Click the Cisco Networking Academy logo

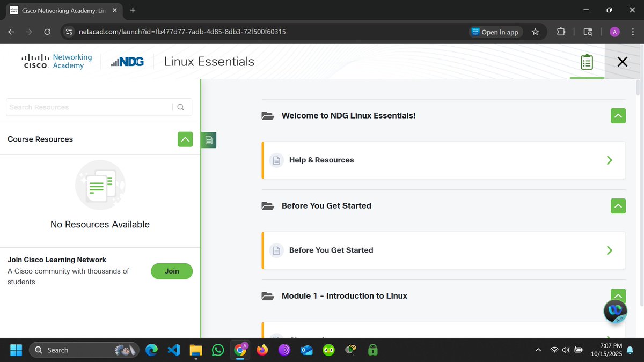click(57, 61)
